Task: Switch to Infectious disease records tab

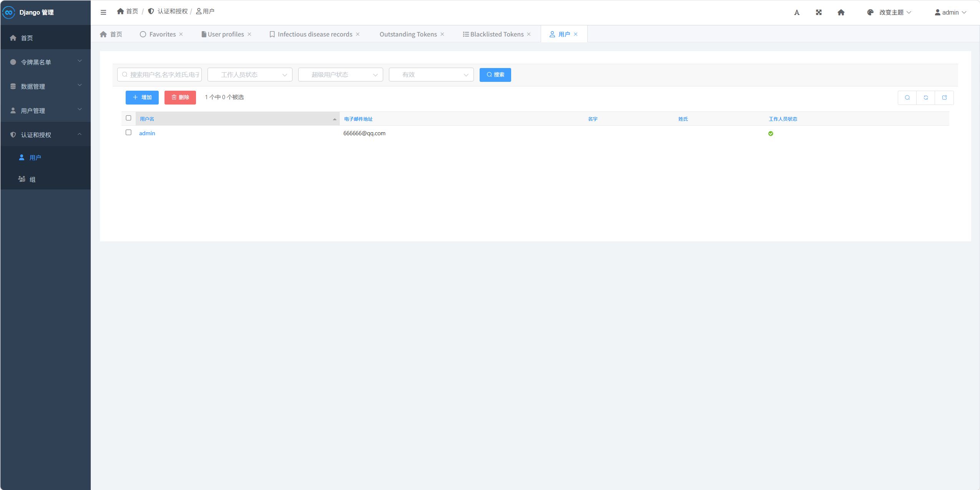Action: (314, 34)
